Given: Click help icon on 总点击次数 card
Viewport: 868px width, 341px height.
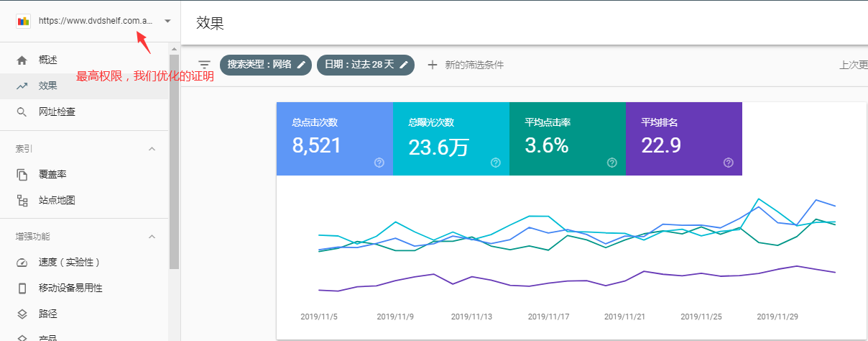Looking at the screenshot, I should pos(379,163).
